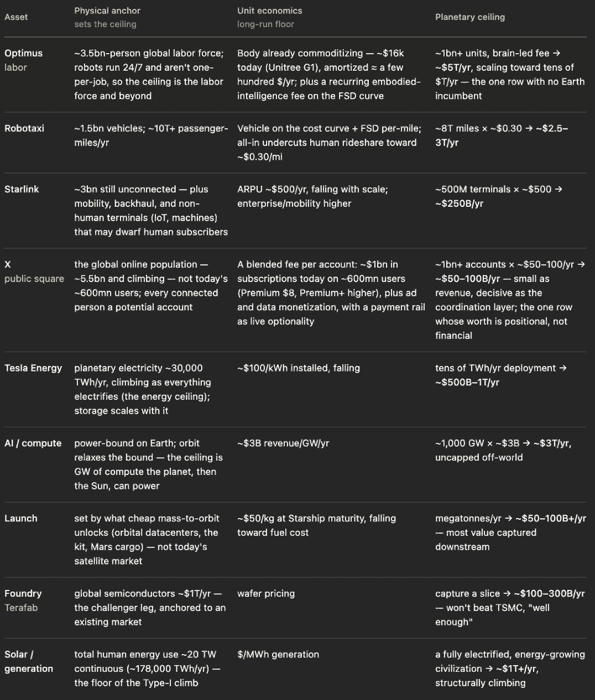Select the X public square row label
Screen dimensions: 595x700
pos(34,271)
